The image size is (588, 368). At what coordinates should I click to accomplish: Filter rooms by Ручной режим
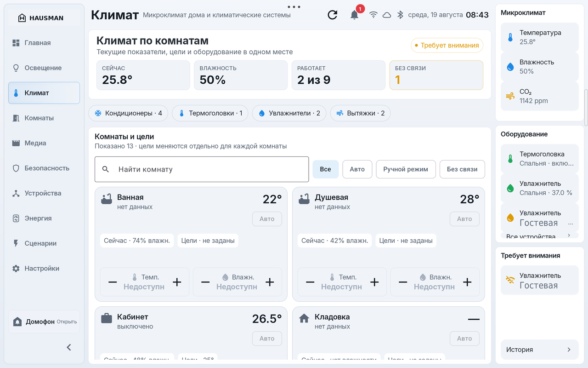point(406,169)
